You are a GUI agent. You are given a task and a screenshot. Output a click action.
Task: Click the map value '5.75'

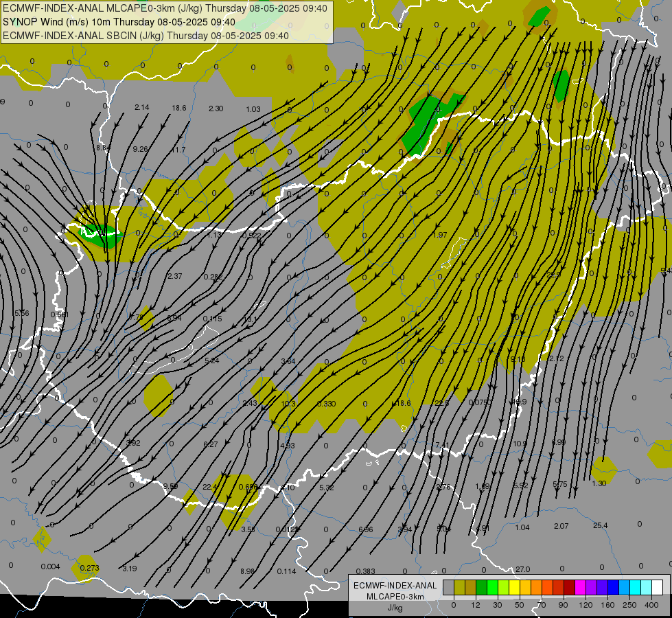(559, 484)
